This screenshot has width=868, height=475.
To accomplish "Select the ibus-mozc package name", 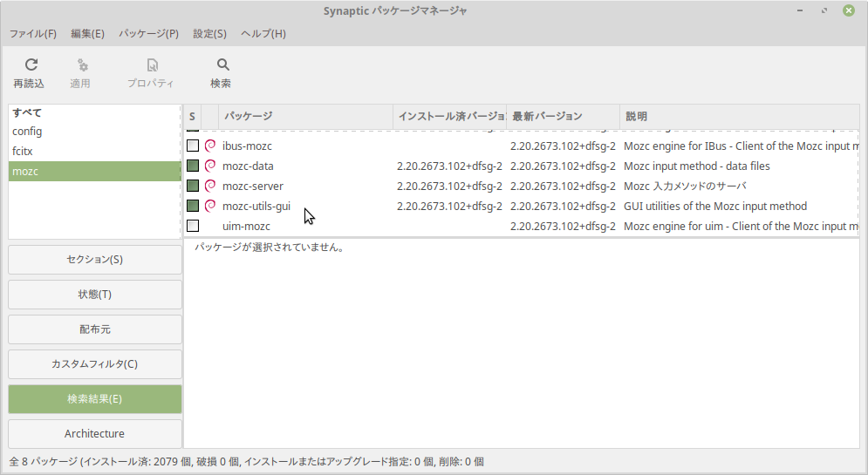I will coord(247,146).
